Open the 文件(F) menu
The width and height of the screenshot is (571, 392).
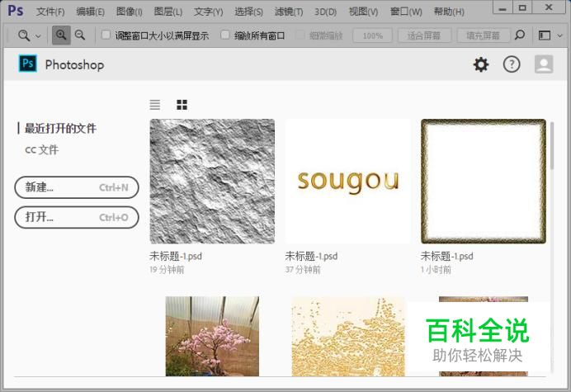pyautogui.click(x=50, y=12)
